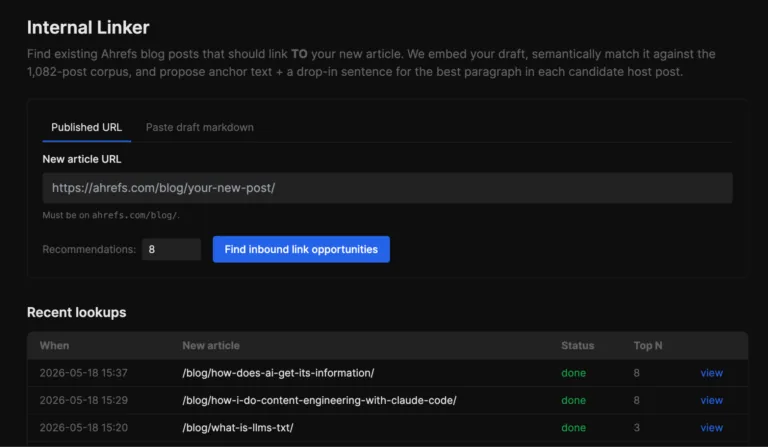The width and height of the screenshot is (768, 447).
Task: View the how-does-ai-get-its-information lookup
Action: tap(711, 373)
